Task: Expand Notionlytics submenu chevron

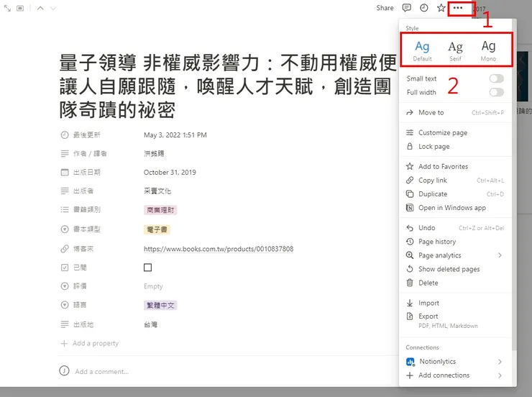Action: [x=500, y=362]
